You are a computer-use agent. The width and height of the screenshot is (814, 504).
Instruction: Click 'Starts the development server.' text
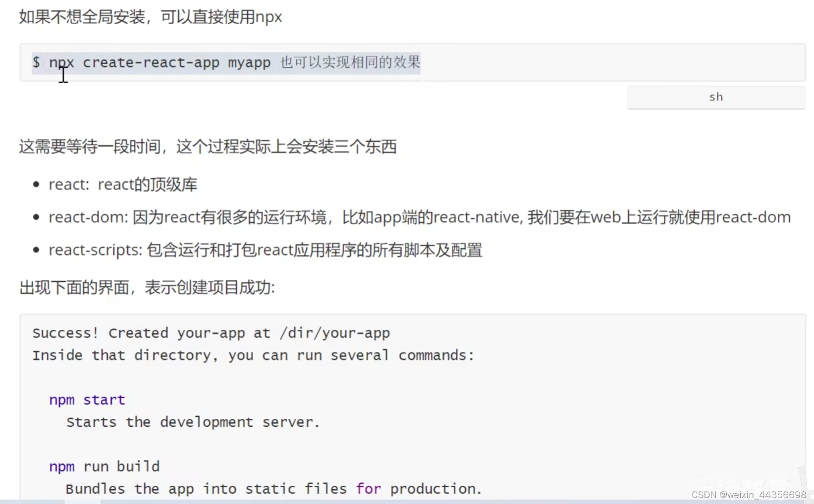pos(193,422)
